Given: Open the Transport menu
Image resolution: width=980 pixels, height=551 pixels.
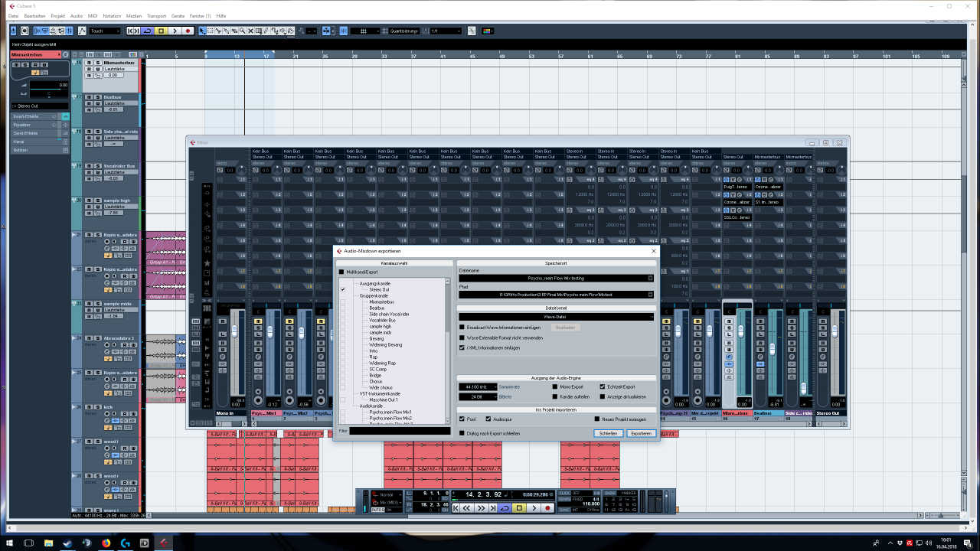Looking at the screenshot, I should pos(156,15).
